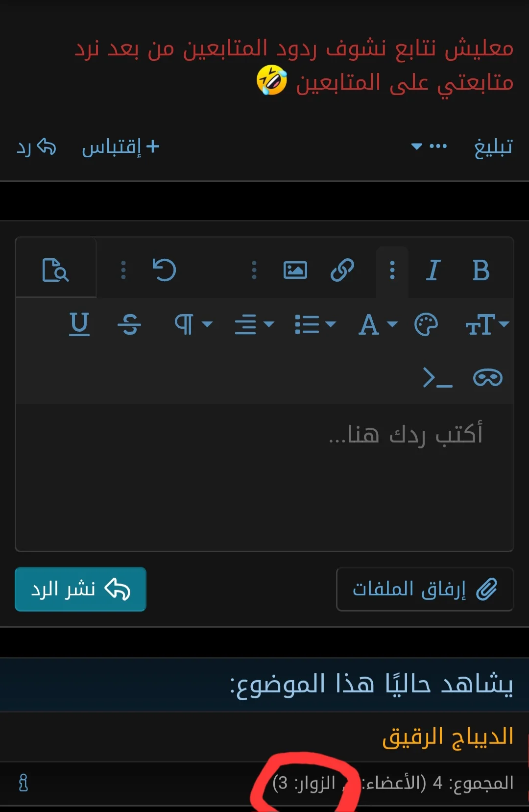
Task: Insert a link using the link icon
Action: click(x=342, y=270)
